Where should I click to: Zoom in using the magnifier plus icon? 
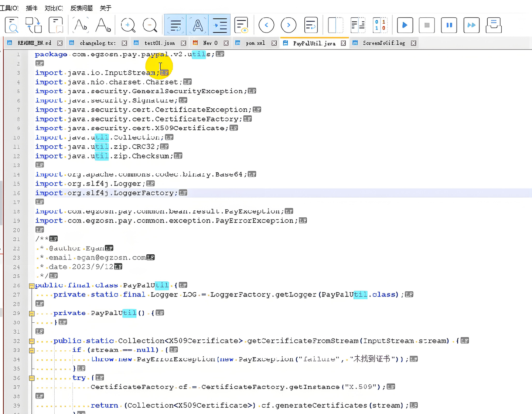(128, 25)
